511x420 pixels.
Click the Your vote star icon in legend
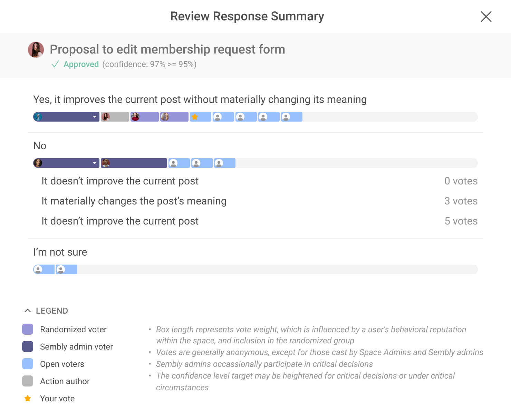tap(28, 399)
